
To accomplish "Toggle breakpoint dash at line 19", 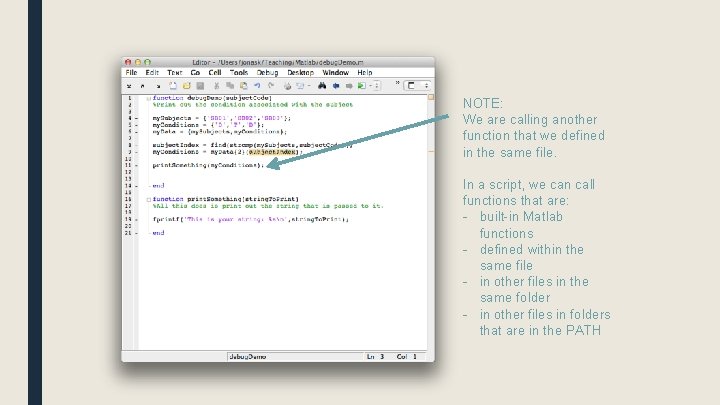I will (136, 219).
